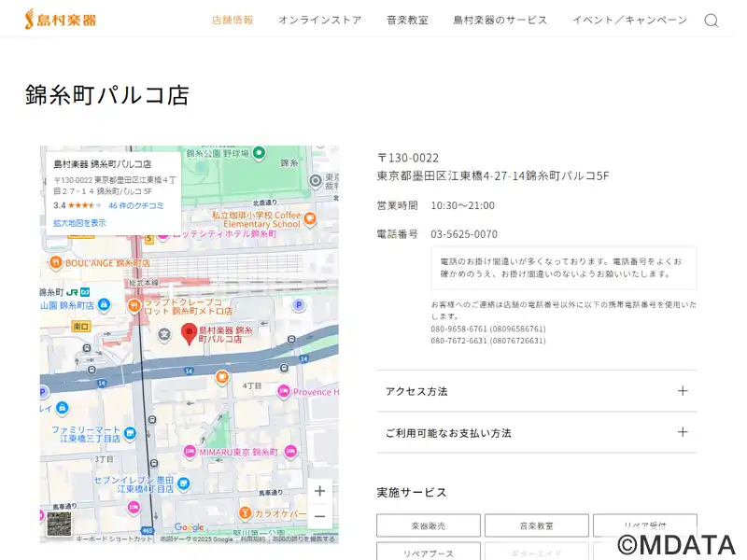The image size is (747, 560).
Task: Click the red store location pin
Action: [x=190, y=333]
